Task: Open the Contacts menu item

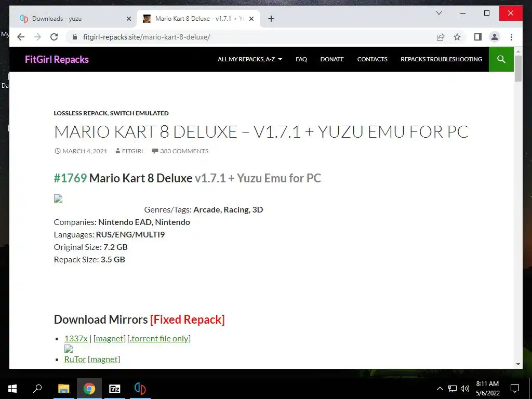Action: [x=372, y=59]
